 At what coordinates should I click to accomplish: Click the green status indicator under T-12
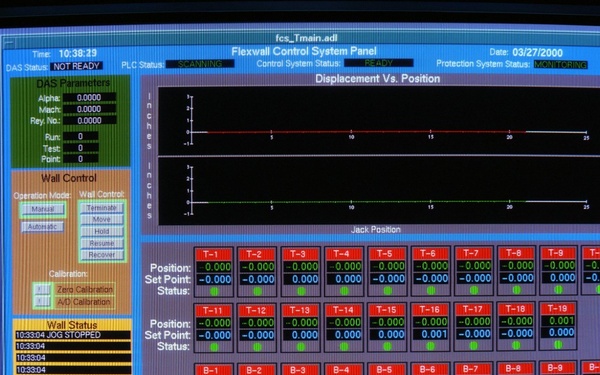coord(258,347)
